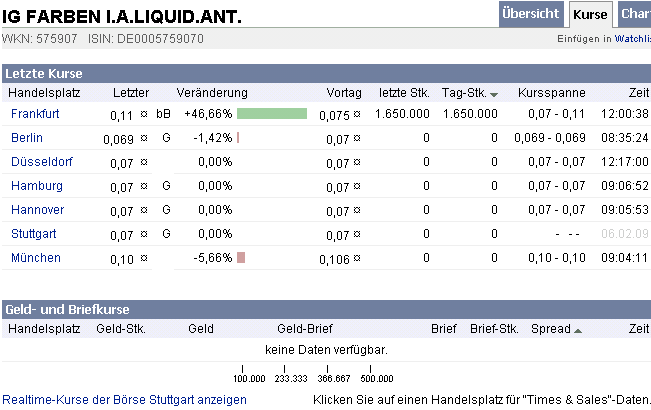This screenshot has height=410, width=651.
Task: Click the Letzter column header
Action: [131, 93]
